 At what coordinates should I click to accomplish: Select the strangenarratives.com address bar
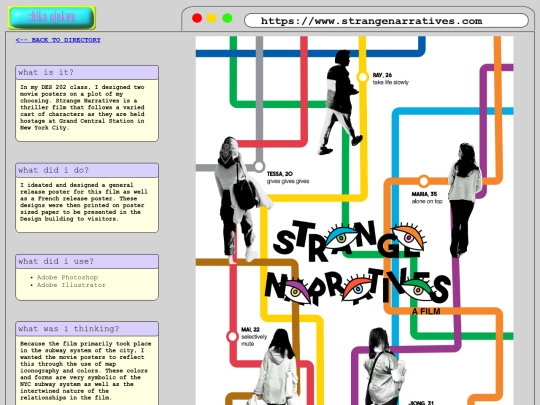386,21
